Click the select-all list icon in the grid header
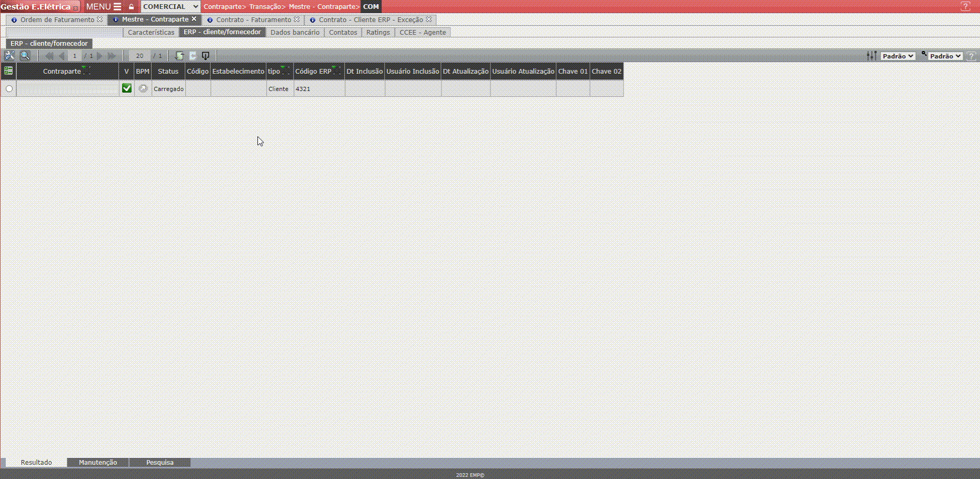This screenshot has width=980, height=479. (8, 71)
